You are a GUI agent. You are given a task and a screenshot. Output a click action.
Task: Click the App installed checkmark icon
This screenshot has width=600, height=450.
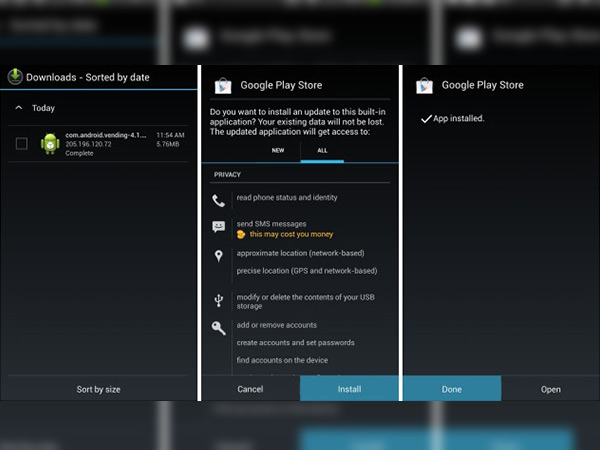pyautogui.click(x=426, y=119)
